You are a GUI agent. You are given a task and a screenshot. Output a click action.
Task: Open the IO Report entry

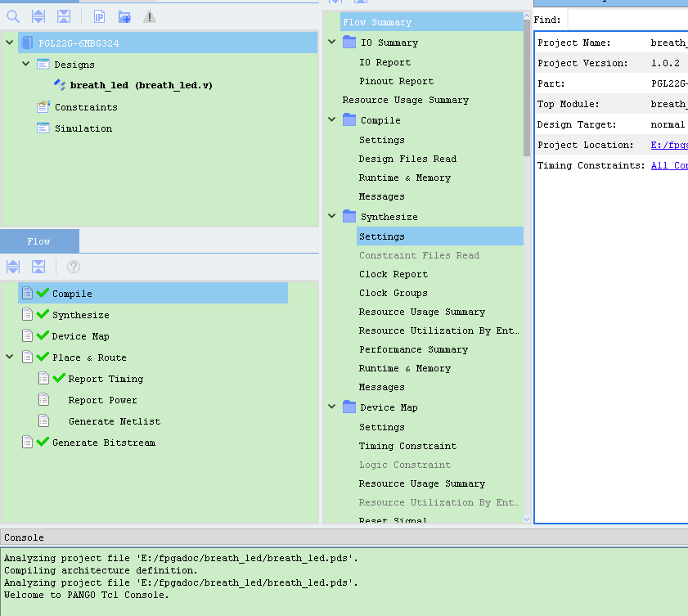pos(384,62)
